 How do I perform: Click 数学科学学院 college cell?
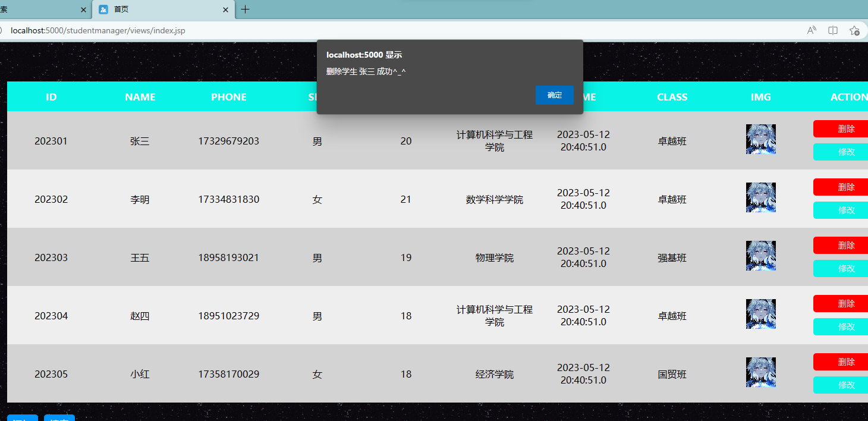coord(495,199)
